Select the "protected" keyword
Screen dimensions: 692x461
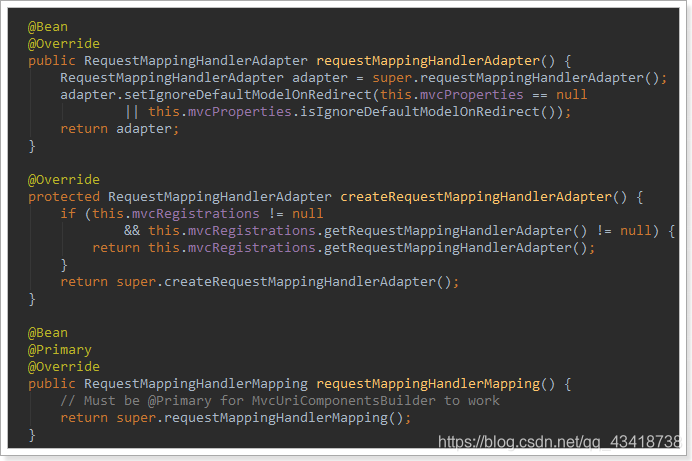click(64, 197)
